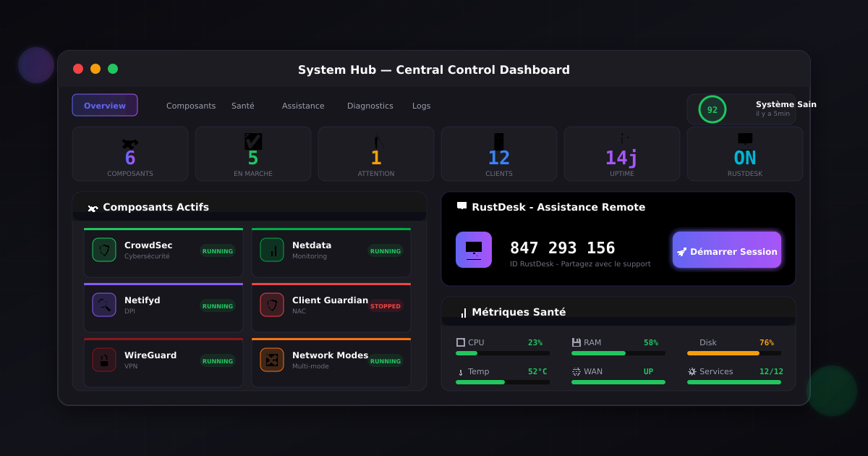
Task: Click the Services gear icon
Action: [x=692, y=371]
